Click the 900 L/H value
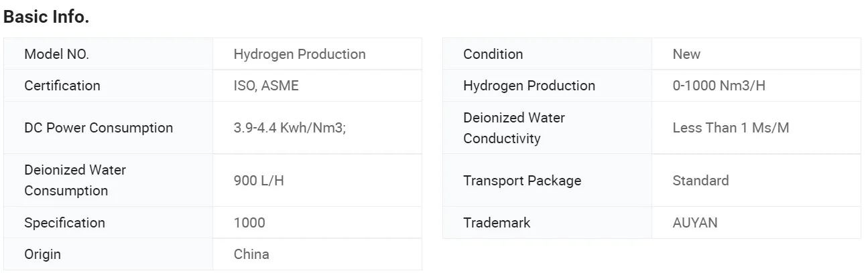The height and width of the screenshot is (273, 868). click(259, 181)
